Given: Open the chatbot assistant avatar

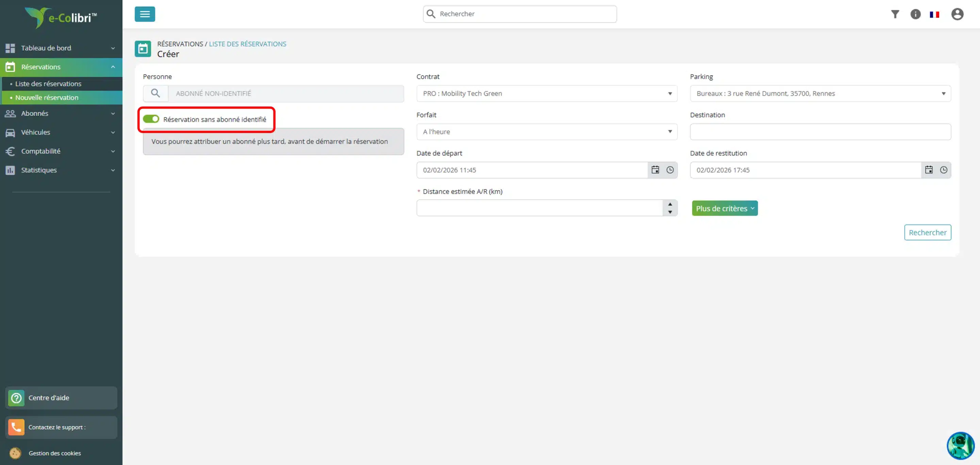Looking at the screenshot, I should pyautogui.click(x=960, y=445).
